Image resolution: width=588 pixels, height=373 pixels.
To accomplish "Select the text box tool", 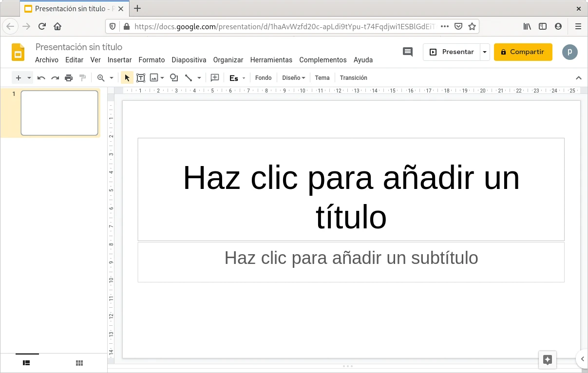I will point(141,78).
